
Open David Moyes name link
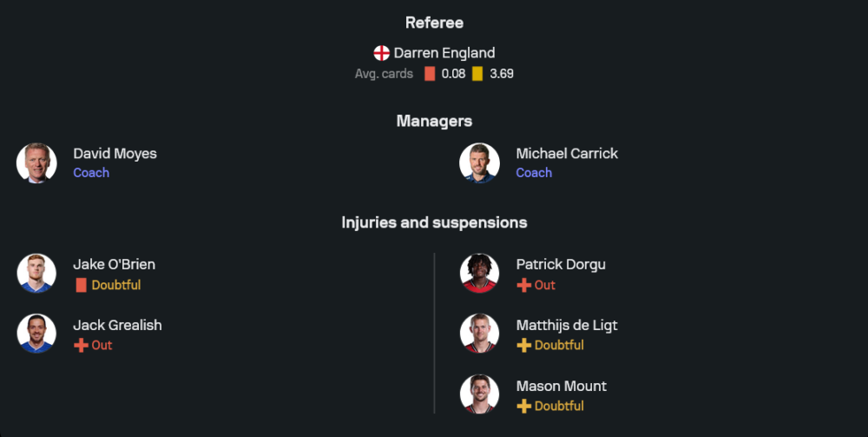[x=115, y=154]
